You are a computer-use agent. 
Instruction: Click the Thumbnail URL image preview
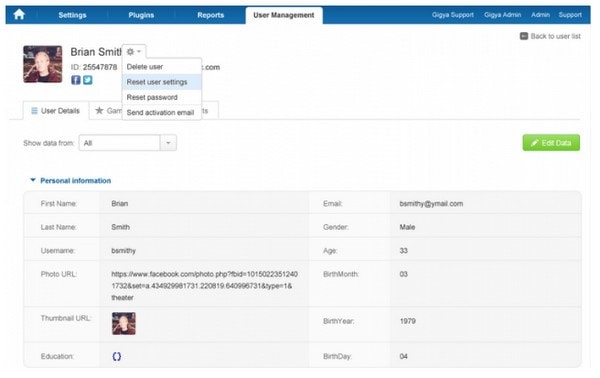pyautogui.click(x=124, y=324)
